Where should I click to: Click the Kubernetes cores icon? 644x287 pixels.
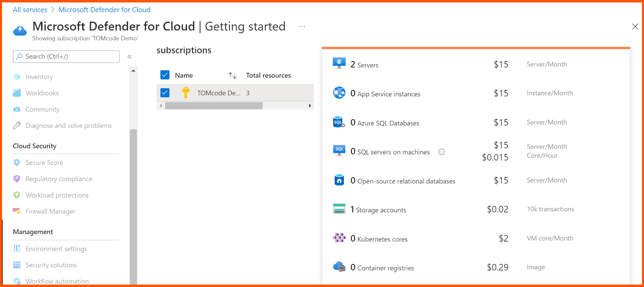(x=339, y=238)
